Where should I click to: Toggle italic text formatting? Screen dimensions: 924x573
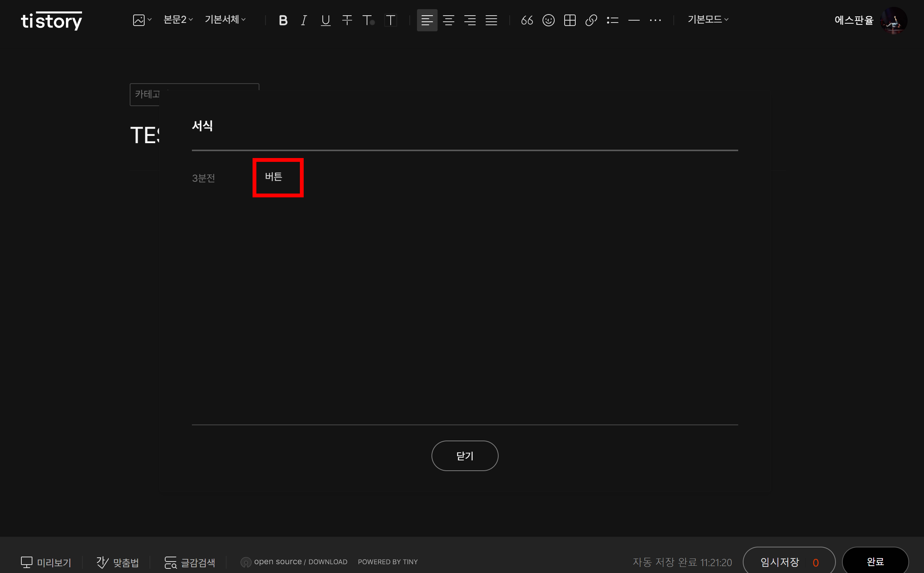point(304,20)
